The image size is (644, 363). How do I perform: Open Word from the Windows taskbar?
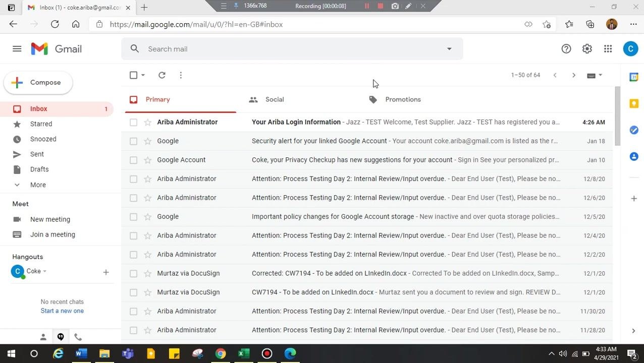pos(81,354)
